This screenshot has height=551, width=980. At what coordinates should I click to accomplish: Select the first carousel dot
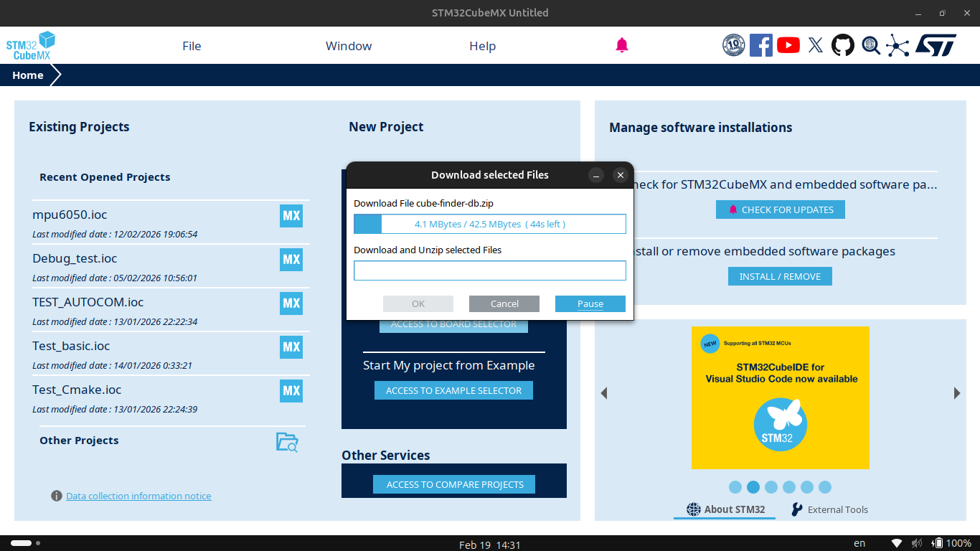735,487
